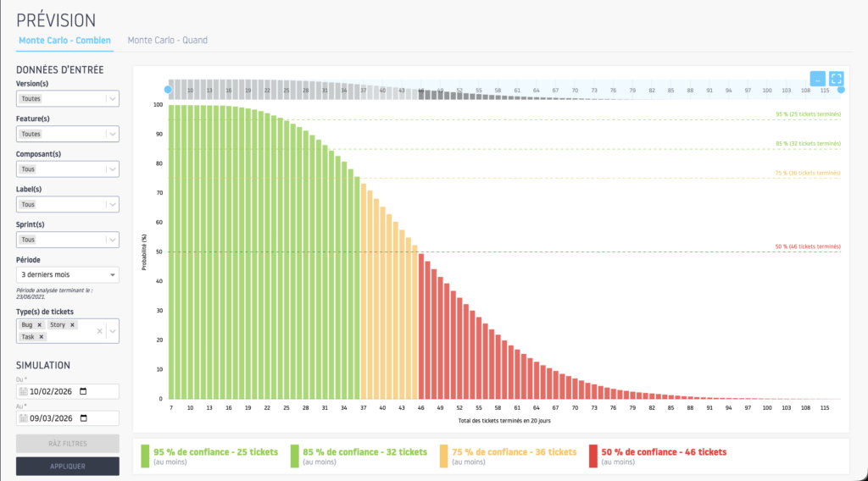Viewport: 868px width, 481px height.
Task: Click the blue minimize chart button
Action: click(x=817, y=78)
